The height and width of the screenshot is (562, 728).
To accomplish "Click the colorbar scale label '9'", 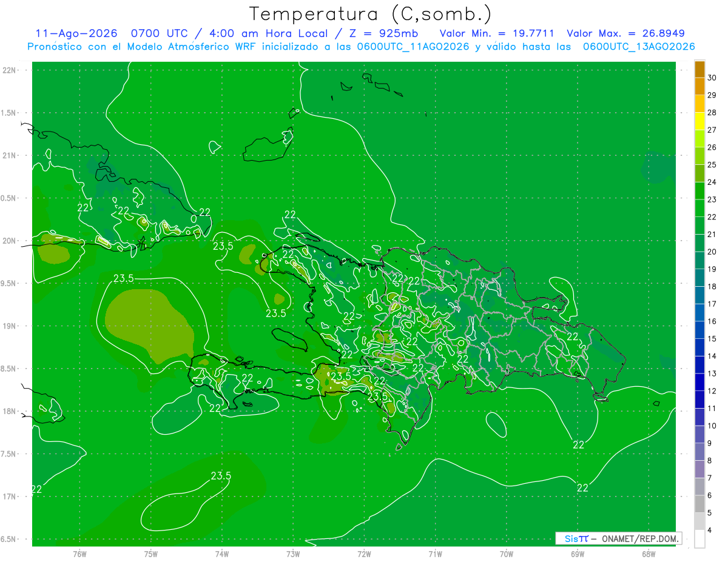I will click(x=710, y=443).
